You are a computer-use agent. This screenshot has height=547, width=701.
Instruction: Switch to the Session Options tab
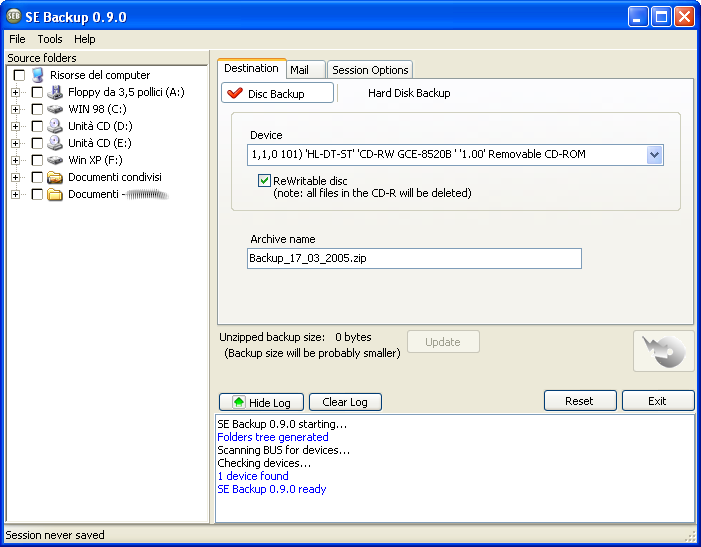click(x=370, y=70)
